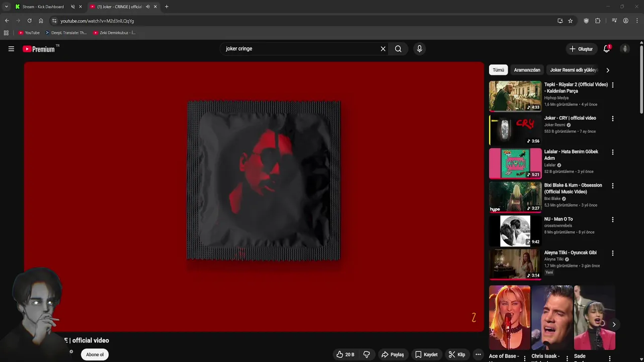Viewport: 644px width, 362px height.
Task: Like the video (20 B)
Action: 346,354
